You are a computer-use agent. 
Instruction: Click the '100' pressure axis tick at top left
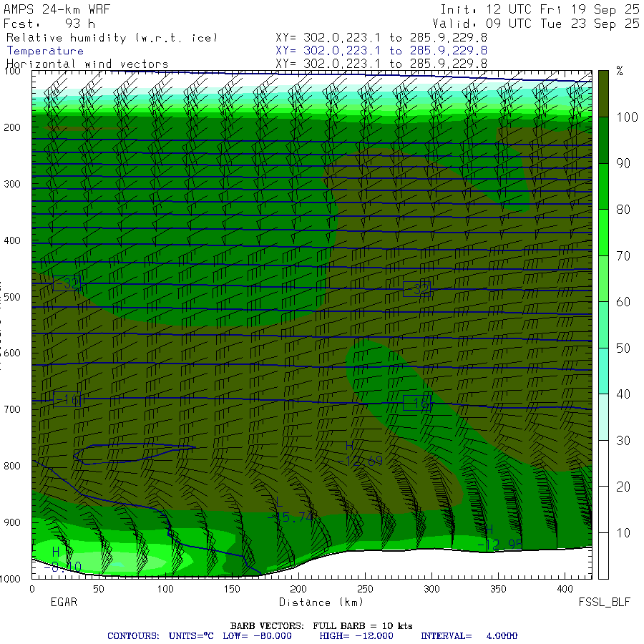(x=12, y=72)
